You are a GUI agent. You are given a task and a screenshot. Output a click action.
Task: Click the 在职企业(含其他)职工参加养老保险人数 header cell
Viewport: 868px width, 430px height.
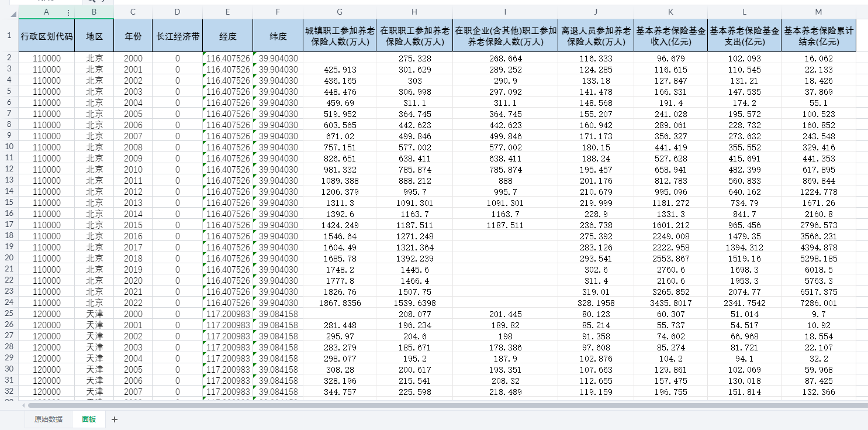point(506,36)
